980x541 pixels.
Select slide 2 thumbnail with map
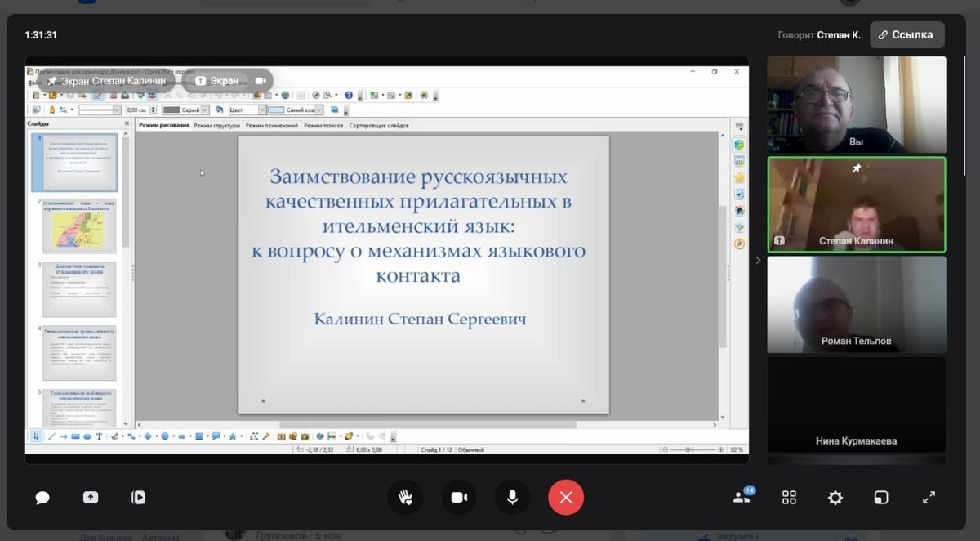[79, 226]
